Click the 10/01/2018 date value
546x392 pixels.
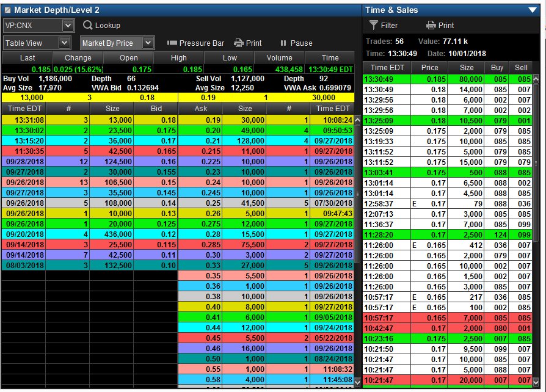467,54
